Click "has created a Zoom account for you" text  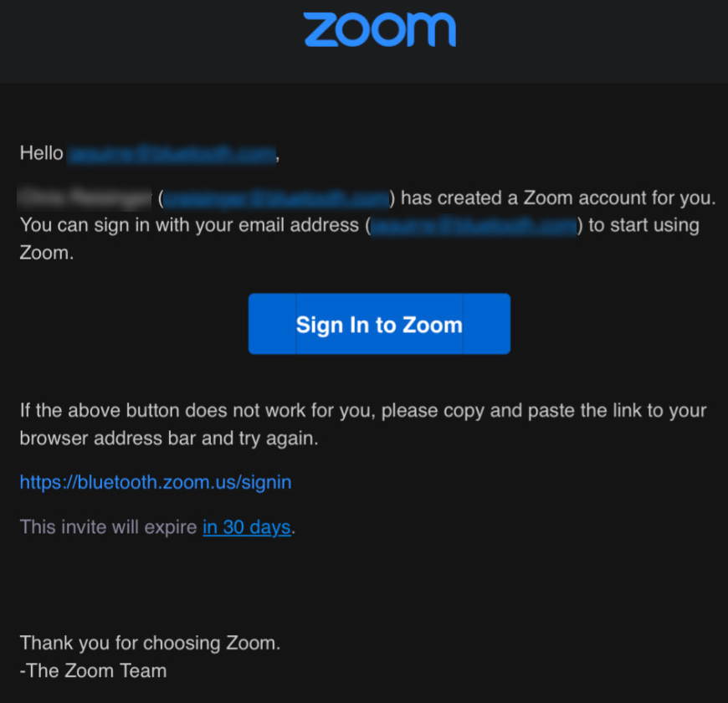point(557,198)
